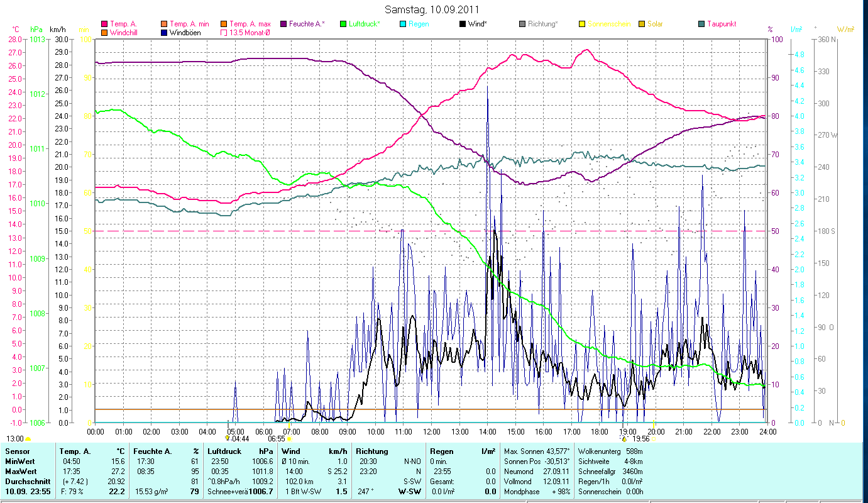This screenshot has height=503, width=868.
Task: Click the Luftdruck green legend marker
Action: (x=343, y=24)
